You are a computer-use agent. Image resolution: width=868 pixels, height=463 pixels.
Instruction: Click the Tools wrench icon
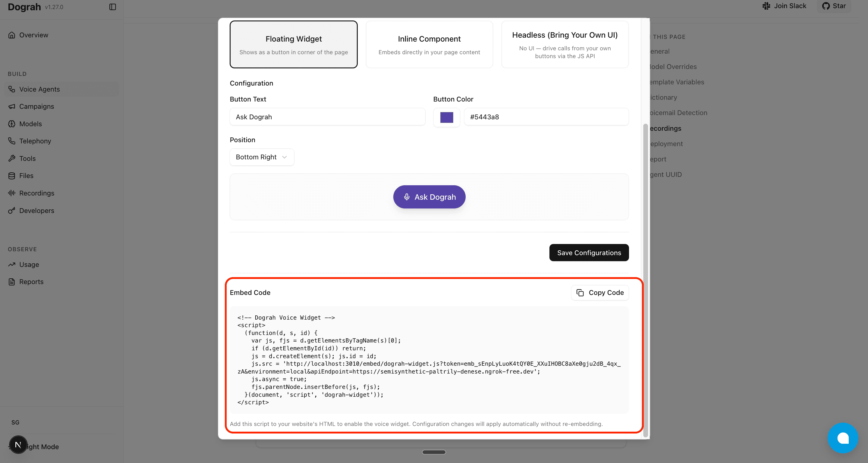[x=12, y=158]
